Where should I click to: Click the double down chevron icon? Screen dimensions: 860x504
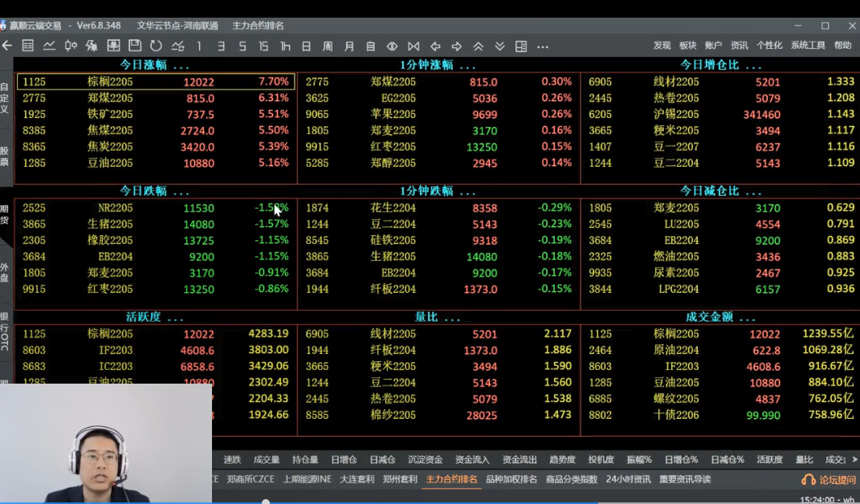tap(499, 46)
